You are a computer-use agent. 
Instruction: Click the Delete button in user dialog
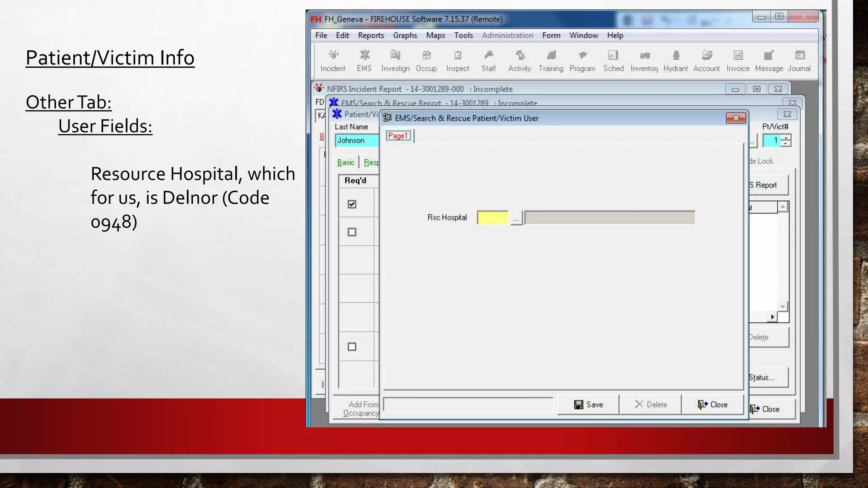tap(651, 405)
